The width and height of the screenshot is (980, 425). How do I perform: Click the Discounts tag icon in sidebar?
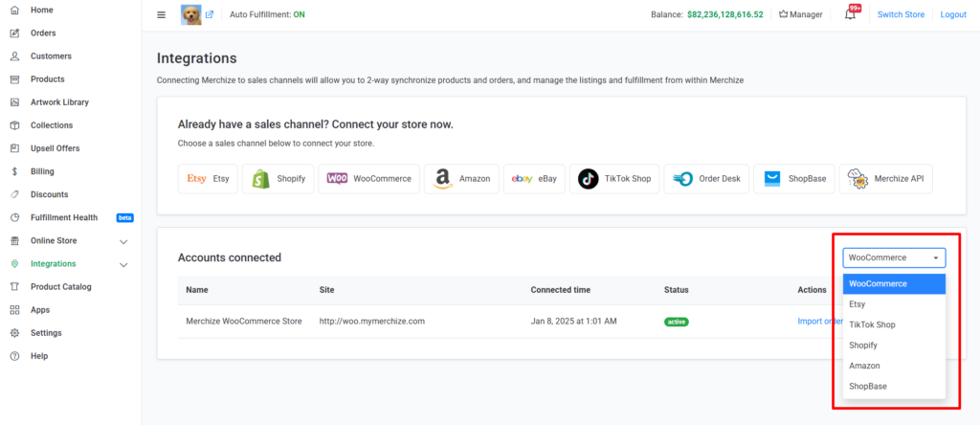[15, 195]
